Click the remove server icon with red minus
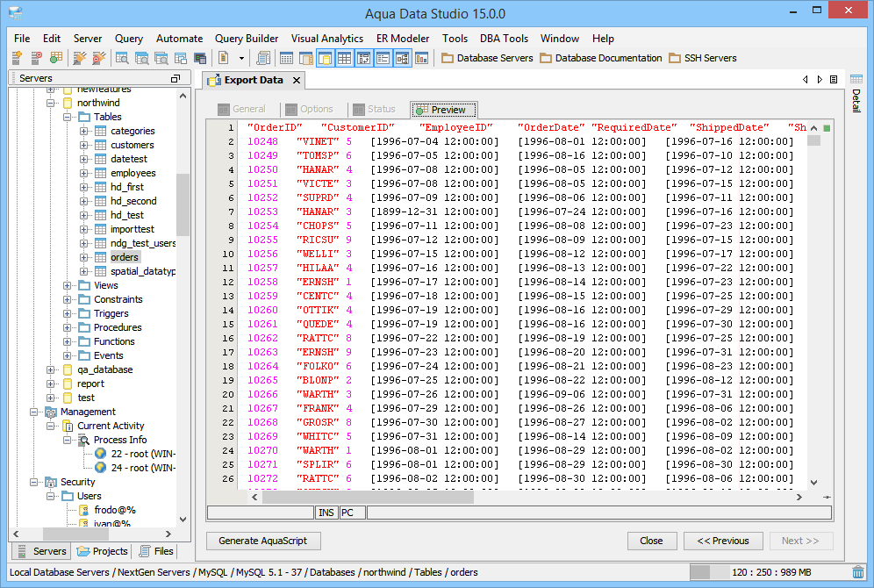Viewport: 874px width, 588px height. coord(37,57)
